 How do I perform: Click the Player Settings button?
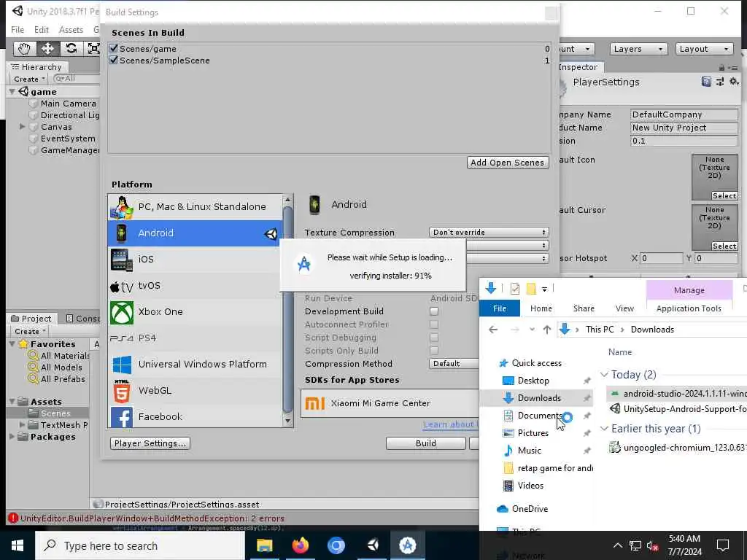[x=150, y=443]
